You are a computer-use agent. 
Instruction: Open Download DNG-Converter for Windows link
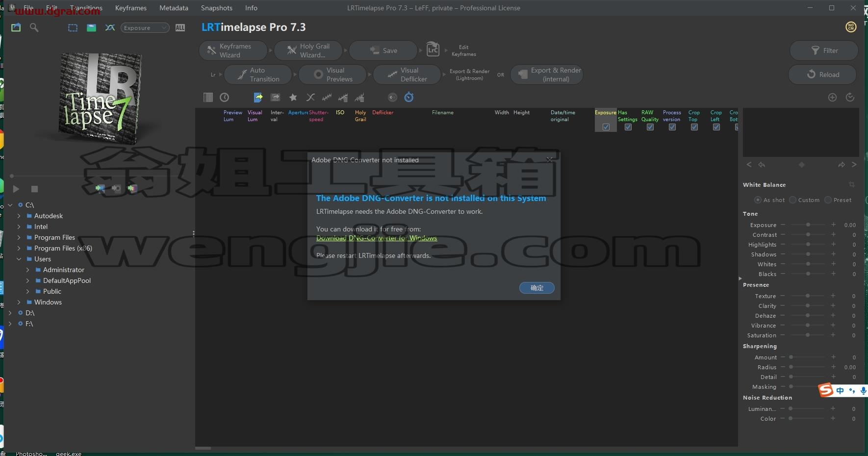tap(377, 238)
